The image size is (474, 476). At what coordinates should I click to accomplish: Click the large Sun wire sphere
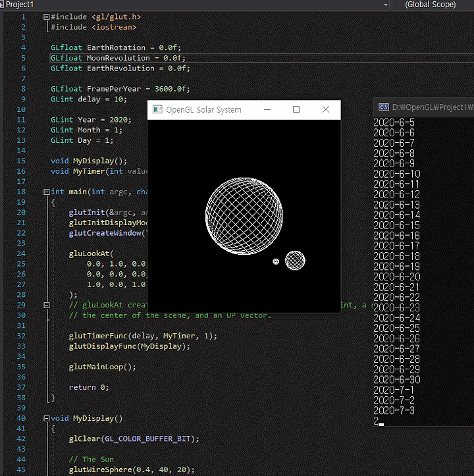244,216
